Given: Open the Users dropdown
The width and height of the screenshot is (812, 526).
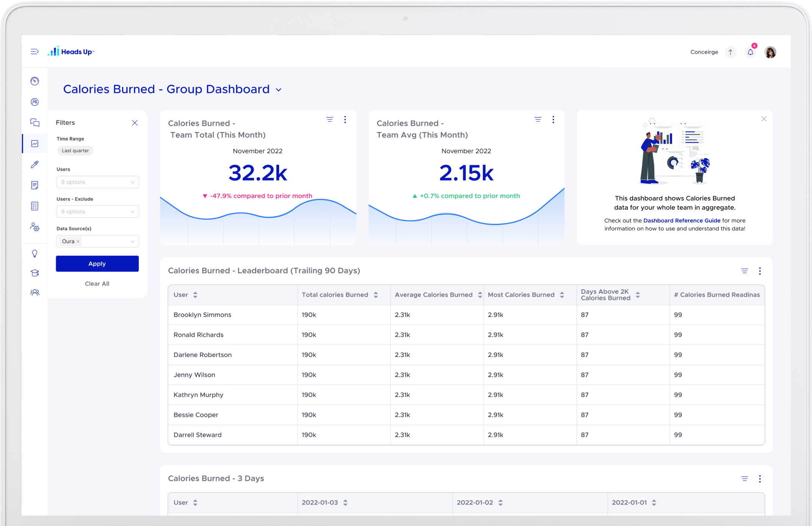Looking at the screenshot, I should tap(98, 182).
